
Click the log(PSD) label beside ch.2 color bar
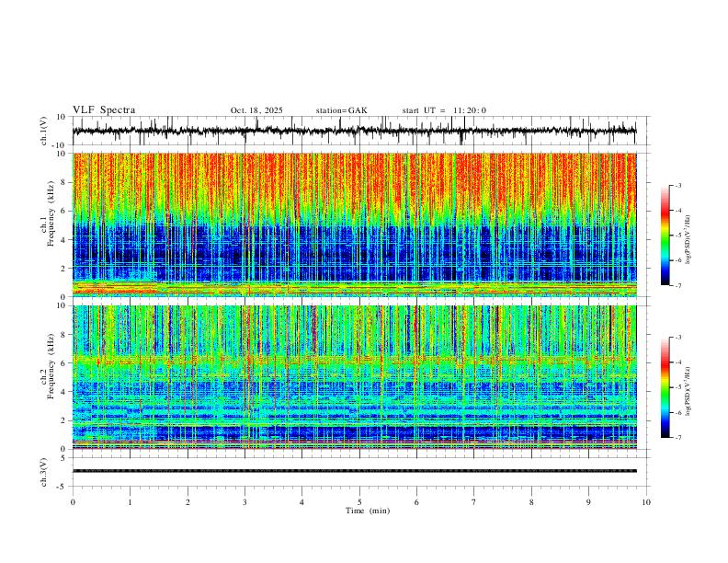(688, 391)
